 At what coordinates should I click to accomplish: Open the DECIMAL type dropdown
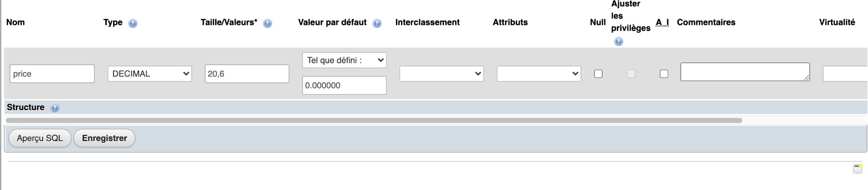click(150, 74)
